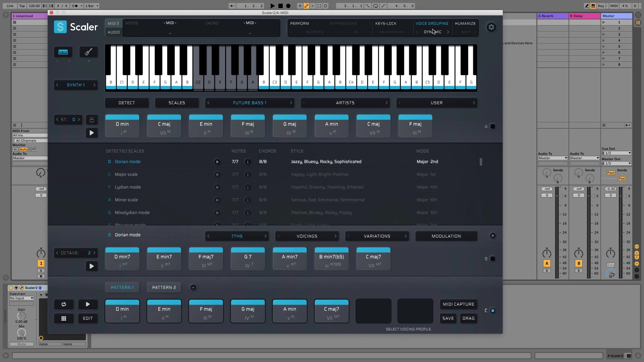Trigger the D min chord pad in Pattern 1

(122, 311)
